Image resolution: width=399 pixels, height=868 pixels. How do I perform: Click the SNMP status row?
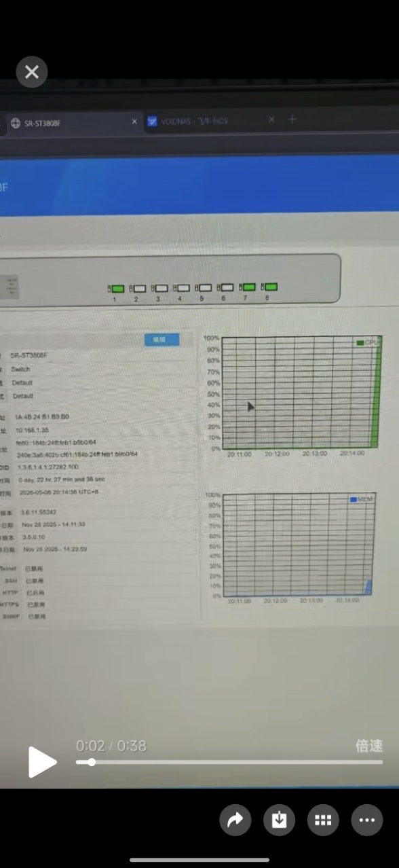coord(24,617)
